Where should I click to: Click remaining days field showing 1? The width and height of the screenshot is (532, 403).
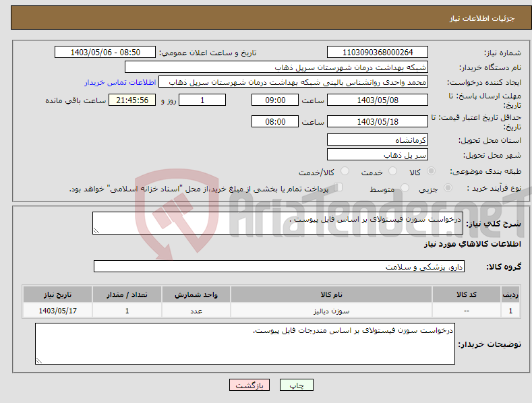pos(202,100)
